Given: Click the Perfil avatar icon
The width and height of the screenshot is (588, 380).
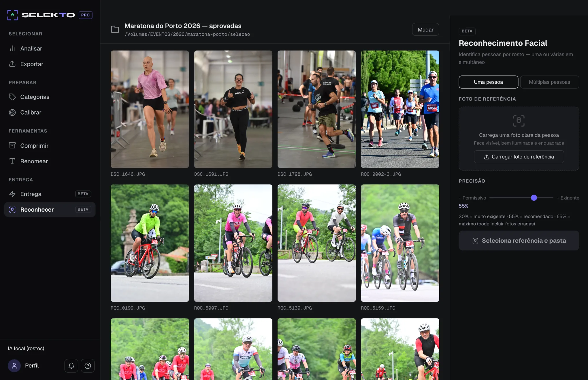Looking at the screenshot, I should click(x=14, y=366).
